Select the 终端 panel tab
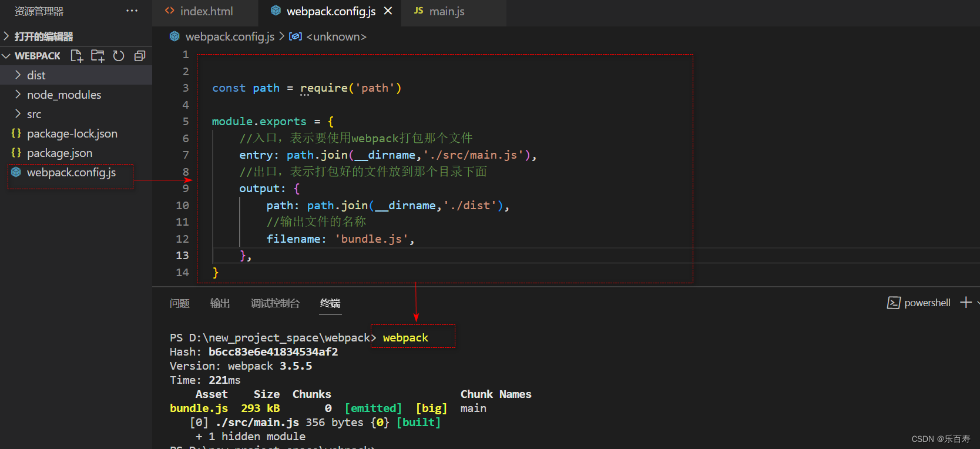The height and width of the screenshot is (449, 980). 330,303
